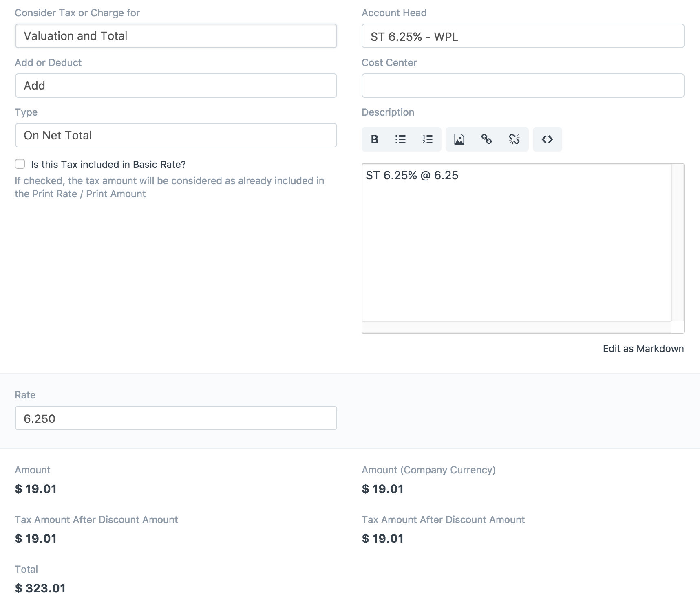The width and height of the screenshot is (700, 596).
Task: Focus the Account Head field
Action: pos(522,36)
